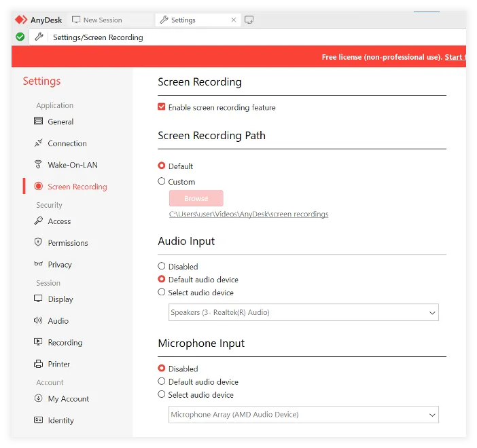Image resolution: width=477 pixels, height=448 pixels.
Task: Click the Connection icon in the sidebar
Action: point(39,143)
